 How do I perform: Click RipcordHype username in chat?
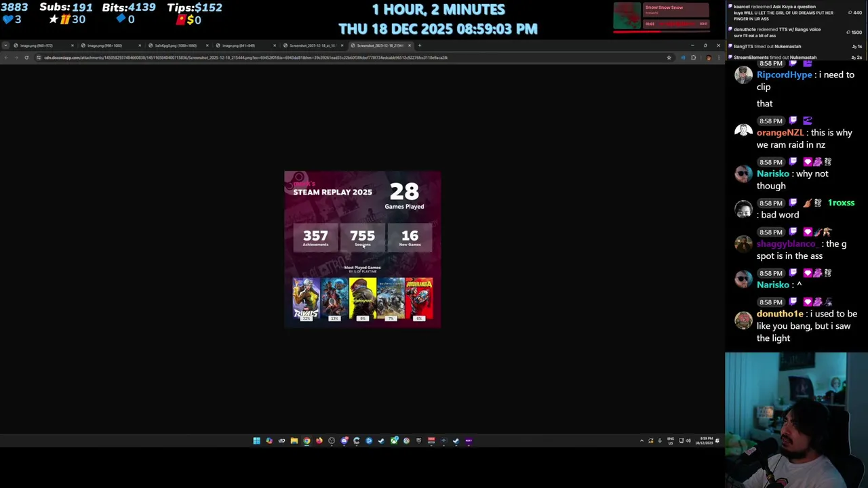pos(784,75)
